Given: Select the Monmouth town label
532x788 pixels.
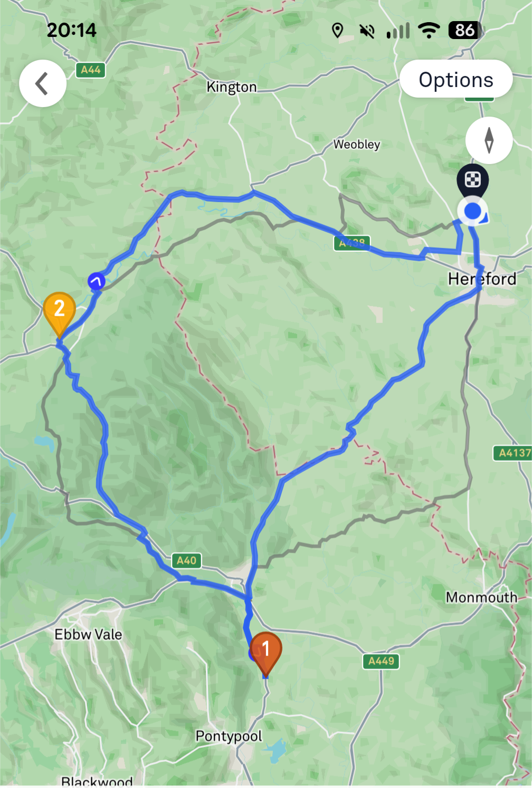Looking at the screenshot, I should pos(482,597).
